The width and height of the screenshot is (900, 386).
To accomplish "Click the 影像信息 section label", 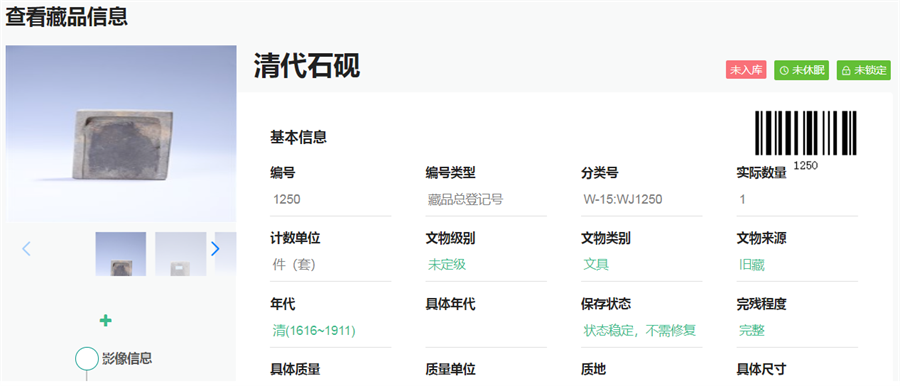I will (127, 358).
